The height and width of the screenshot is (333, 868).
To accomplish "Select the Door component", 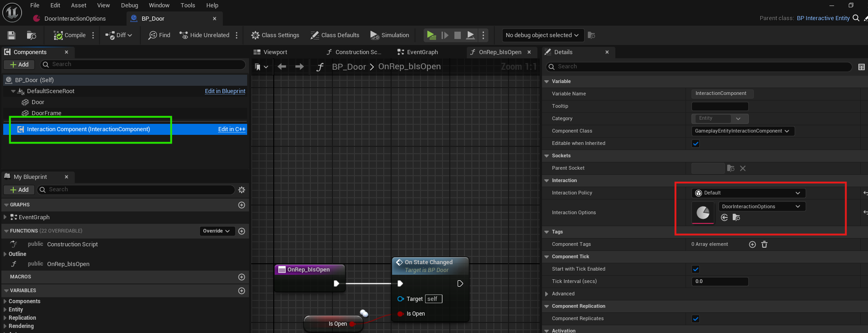I will (x=38, y=102).
